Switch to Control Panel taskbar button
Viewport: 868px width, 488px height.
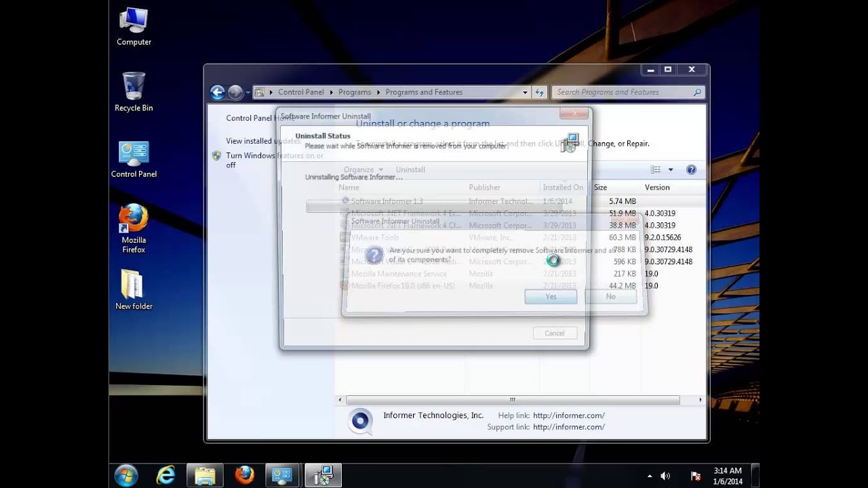[283, 475]
